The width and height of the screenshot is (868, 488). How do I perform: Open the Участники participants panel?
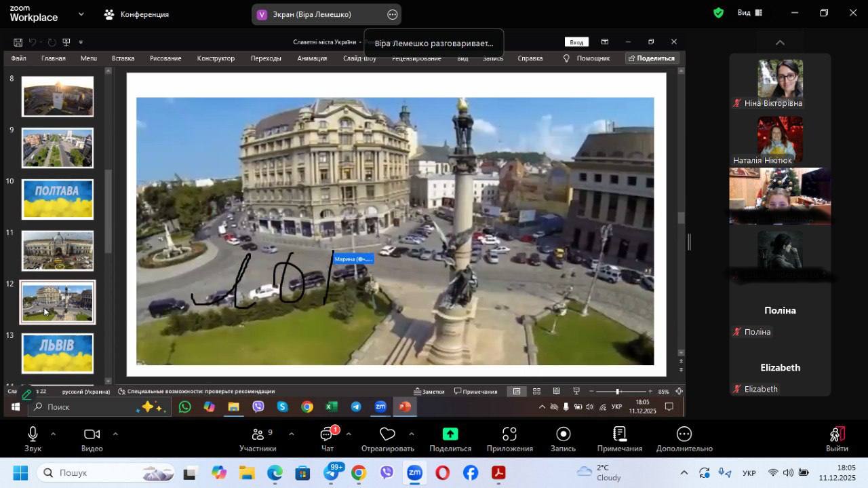click(258, 434)
